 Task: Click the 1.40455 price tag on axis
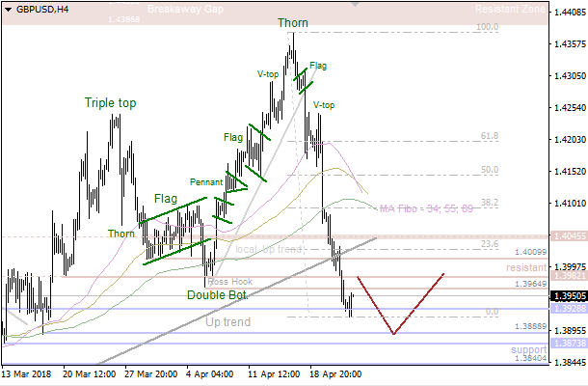(566, 235)
